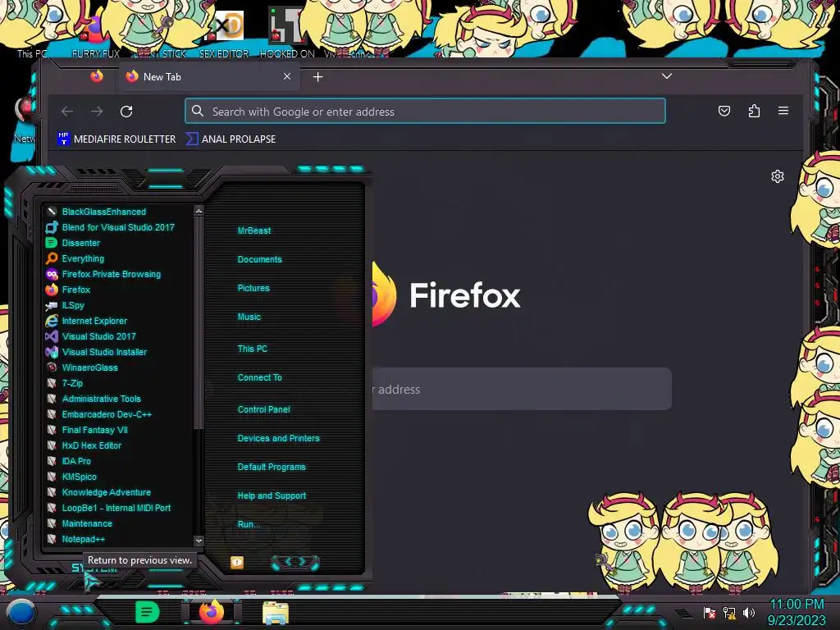Expand the Notepad++ folder
840x630 pixels.
(x=75, y=539)
